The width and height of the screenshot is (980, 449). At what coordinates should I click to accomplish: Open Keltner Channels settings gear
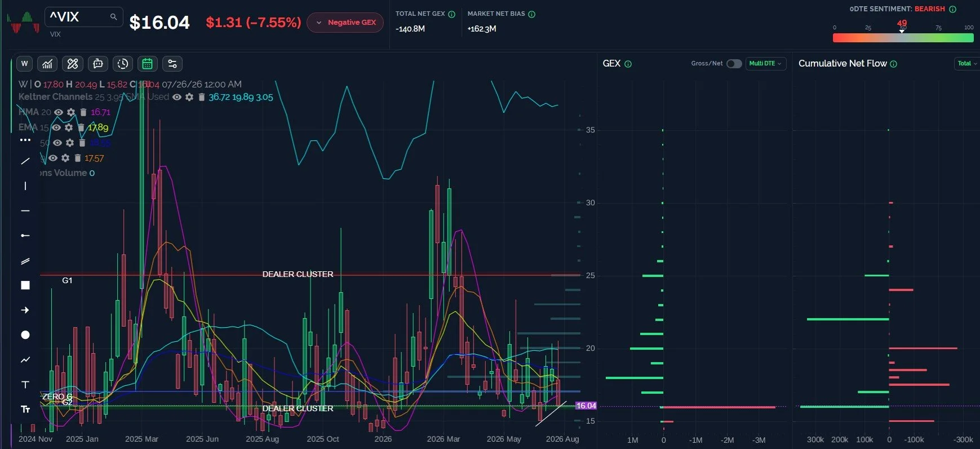pyautogui.click(x=189, y=97)
